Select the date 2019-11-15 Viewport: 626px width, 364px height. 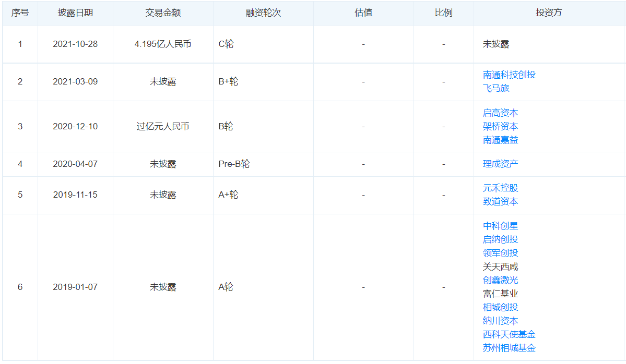[75, 195]
